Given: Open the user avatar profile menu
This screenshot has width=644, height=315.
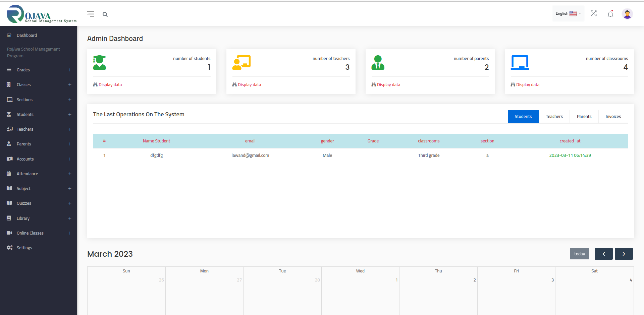Looking at the screenshot, I should click(627, 14).
